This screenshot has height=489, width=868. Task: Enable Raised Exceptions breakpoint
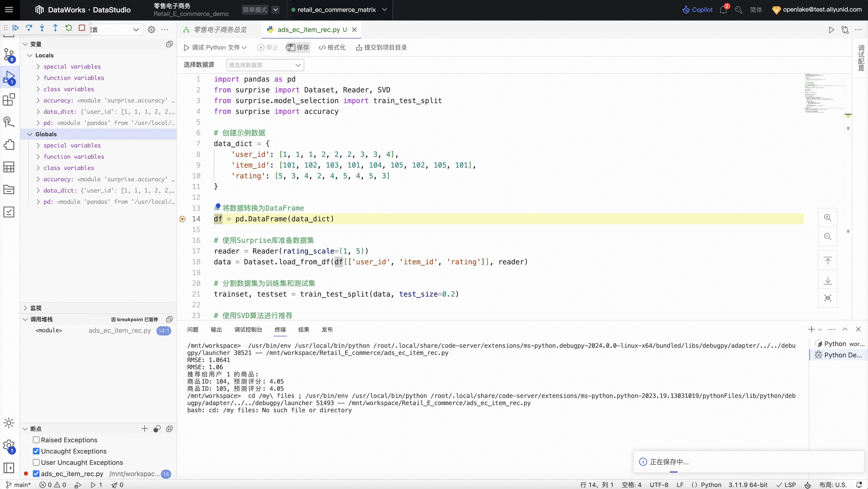[x=37, y=440]
